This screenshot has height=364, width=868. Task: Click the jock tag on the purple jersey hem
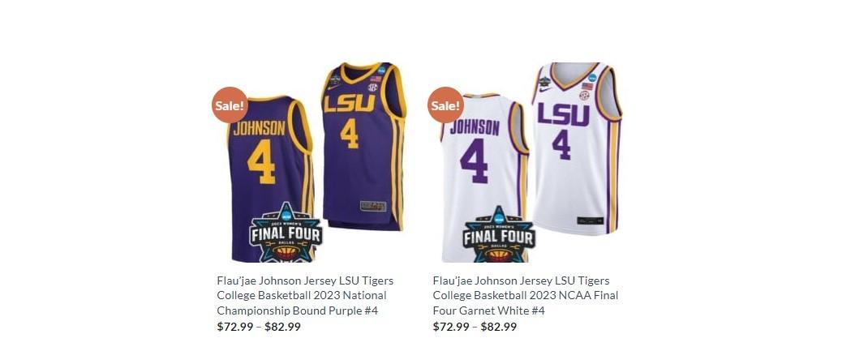pyautogui.click(x=373, y=206)
